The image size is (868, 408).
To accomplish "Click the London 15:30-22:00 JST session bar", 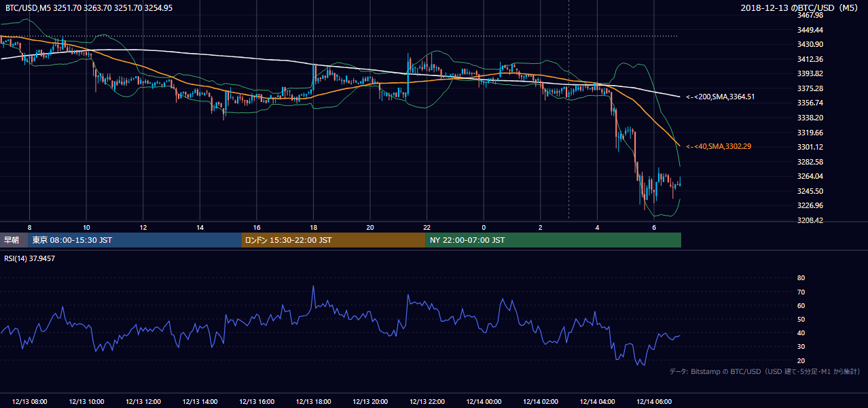I will pyautogui.click(x=333, y=240).
